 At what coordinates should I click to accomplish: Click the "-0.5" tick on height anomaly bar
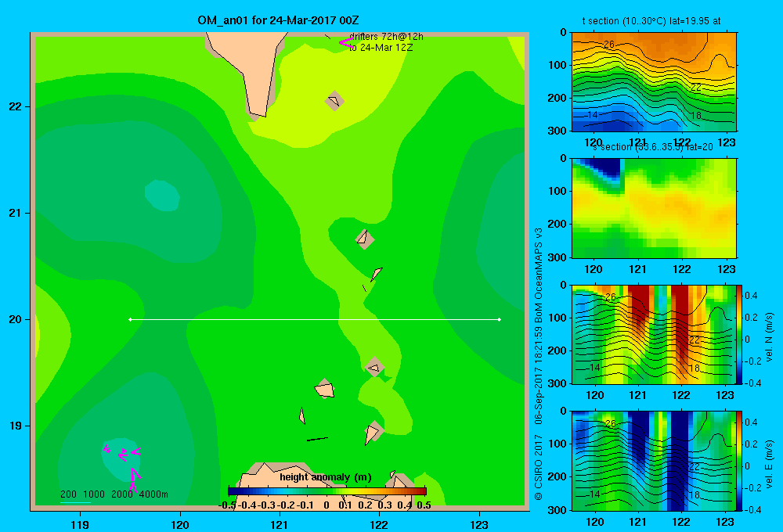click(x=227, y=505)
